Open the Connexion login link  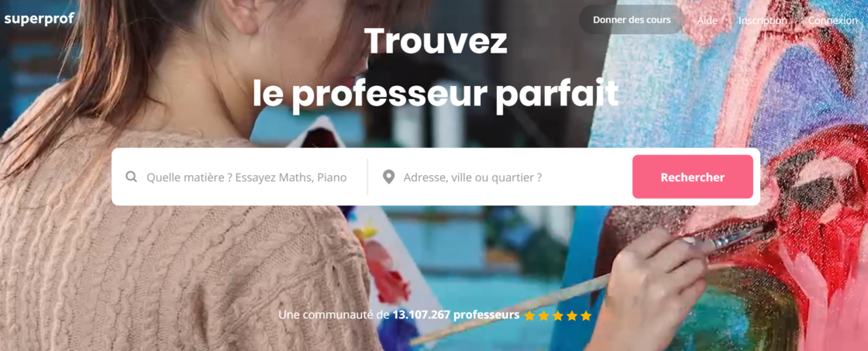(x=832, y=20)
